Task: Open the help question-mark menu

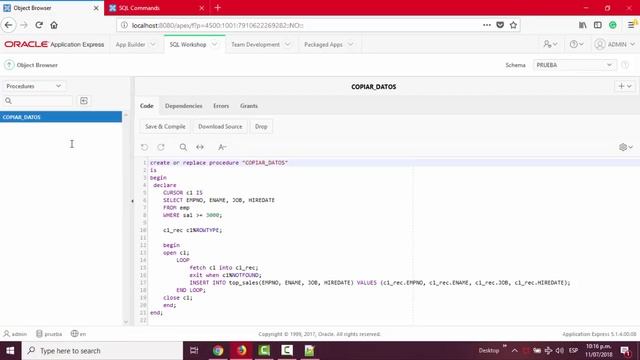Action: (x=576, y=44)
